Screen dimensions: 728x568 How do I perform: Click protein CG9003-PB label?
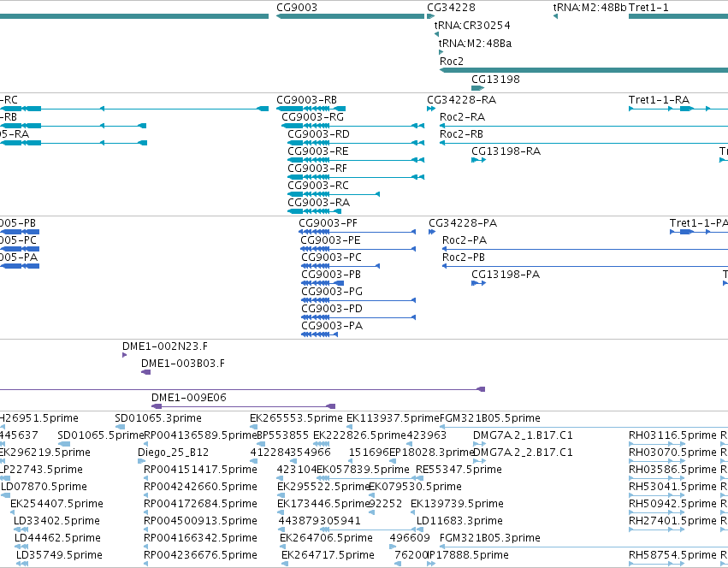(331, 275)
